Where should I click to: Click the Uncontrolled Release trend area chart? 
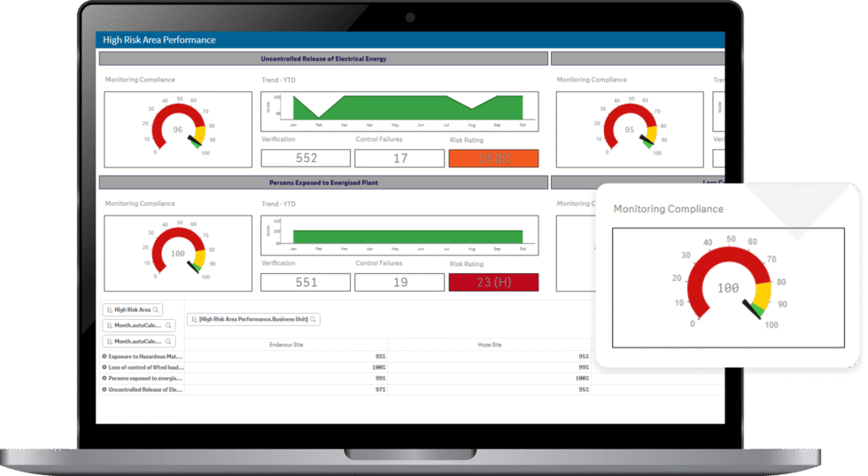[399, 112]
